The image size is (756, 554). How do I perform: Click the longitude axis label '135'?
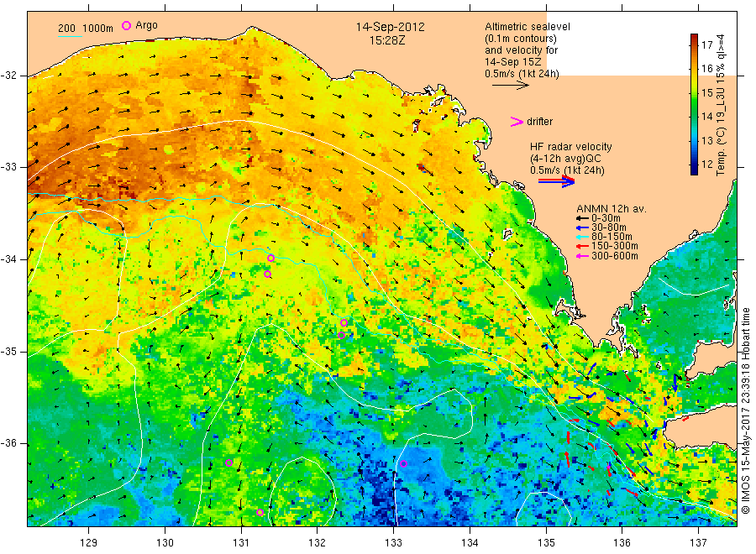tap(546, 543)
